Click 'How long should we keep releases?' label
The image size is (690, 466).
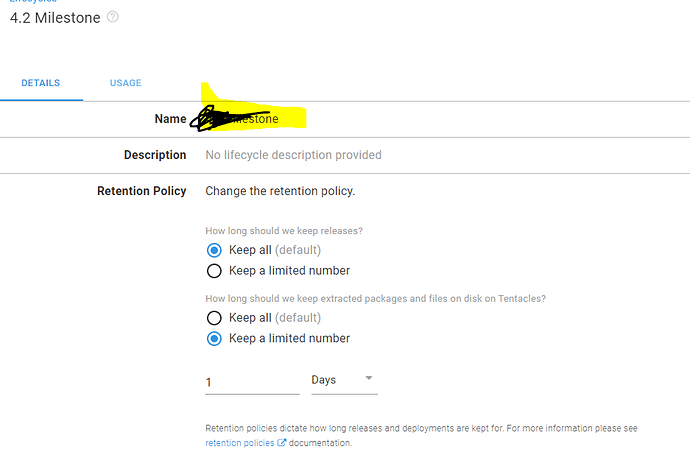click(284, 231)
